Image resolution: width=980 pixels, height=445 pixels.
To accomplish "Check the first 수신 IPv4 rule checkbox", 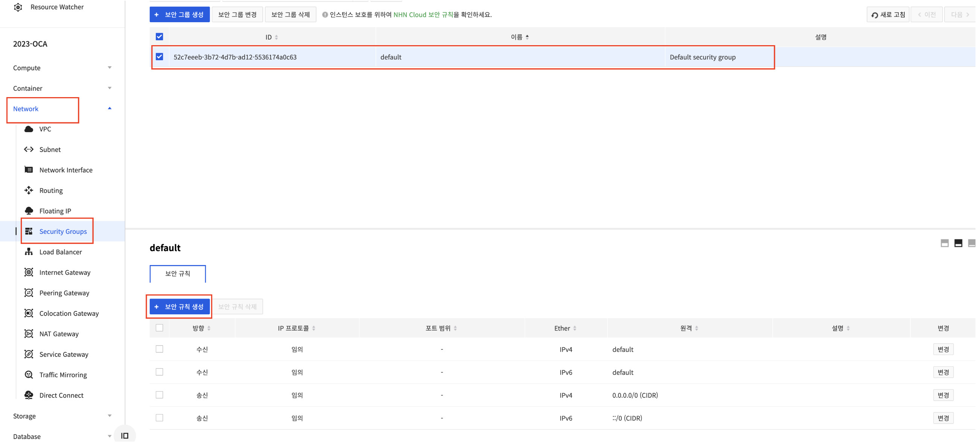I will (x=160, y=350).
